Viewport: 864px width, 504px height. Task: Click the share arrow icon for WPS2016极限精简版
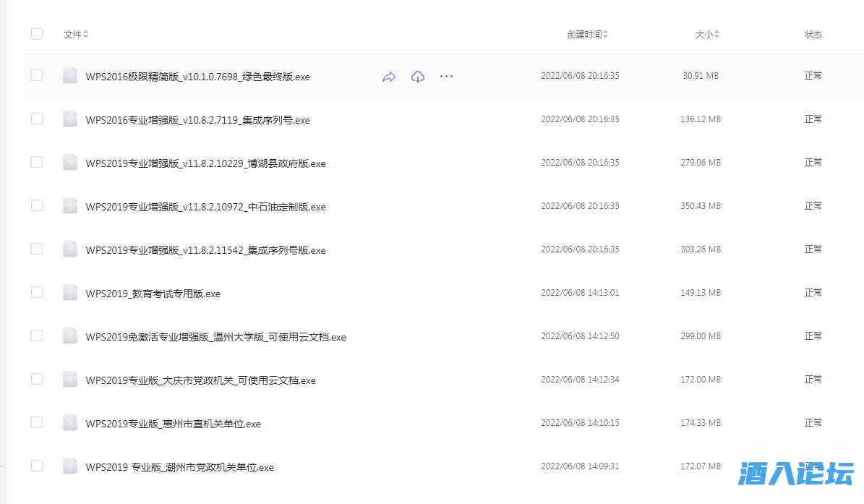tap(389, 77)
